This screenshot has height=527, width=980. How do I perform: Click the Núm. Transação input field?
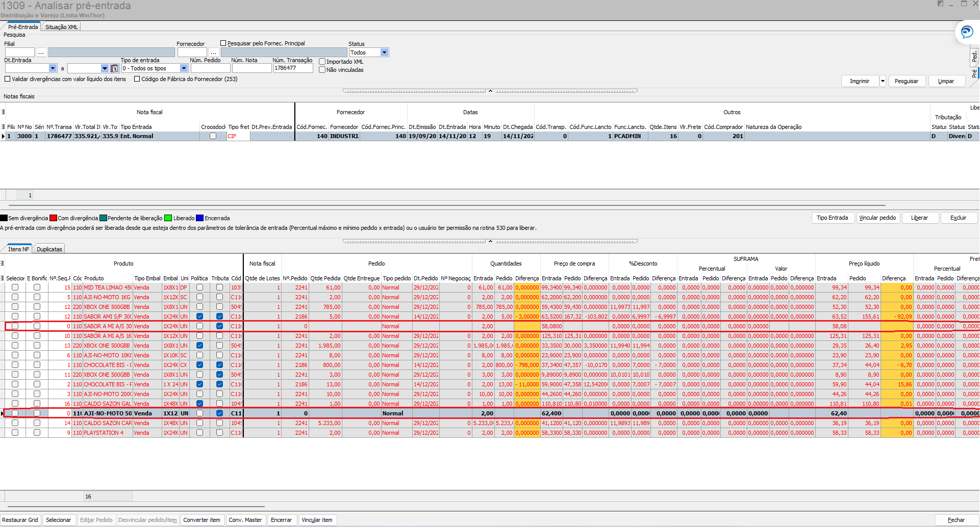(x=293, y=68)
